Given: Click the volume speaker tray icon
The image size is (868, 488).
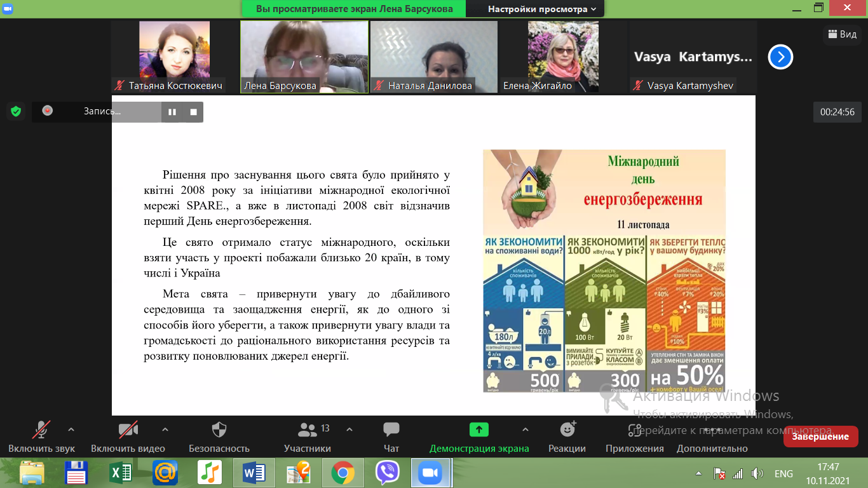Looking at the screenshot, I should click(756, 474).
